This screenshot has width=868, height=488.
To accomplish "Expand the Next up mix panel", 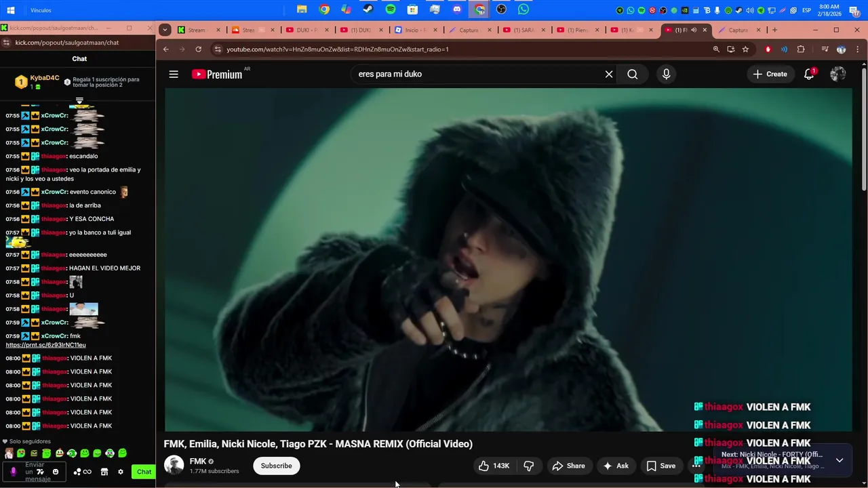I will 840,460.
